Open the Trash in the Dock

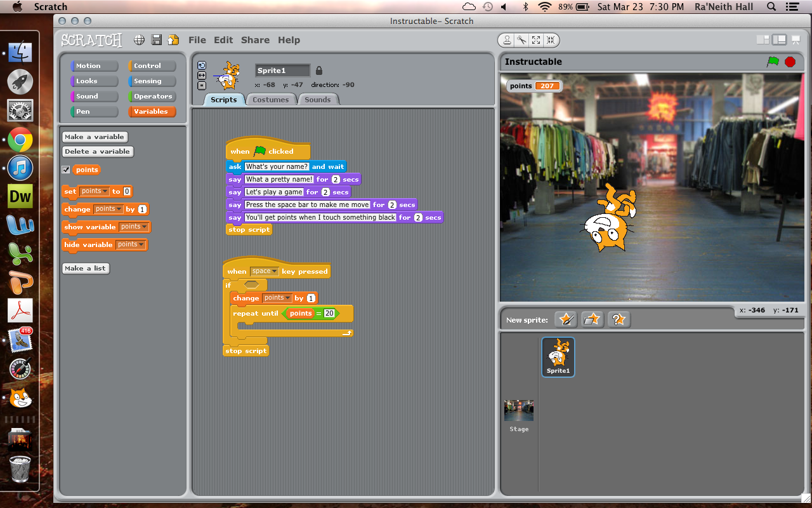[20, 469]
